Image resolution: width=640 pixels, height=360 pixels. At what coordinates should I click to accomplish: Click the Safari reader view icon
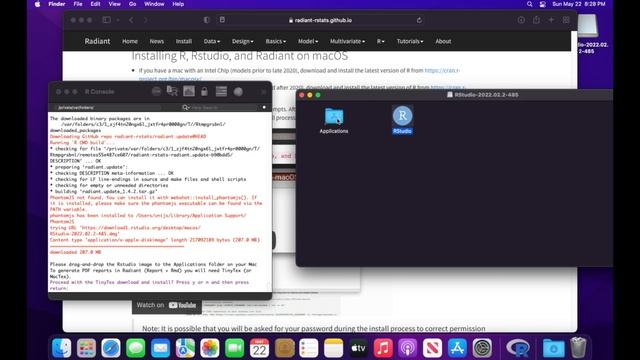click(x=222, y=20)
